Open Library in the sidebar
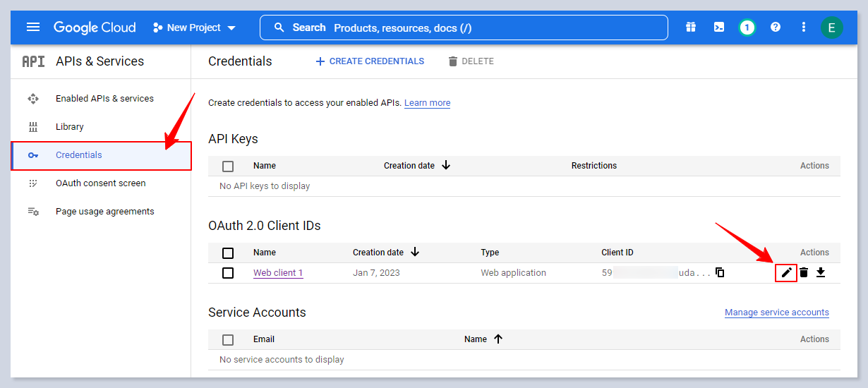Image resolution: width=868 pixels, height=388 pixels. [x=70, y=126]
